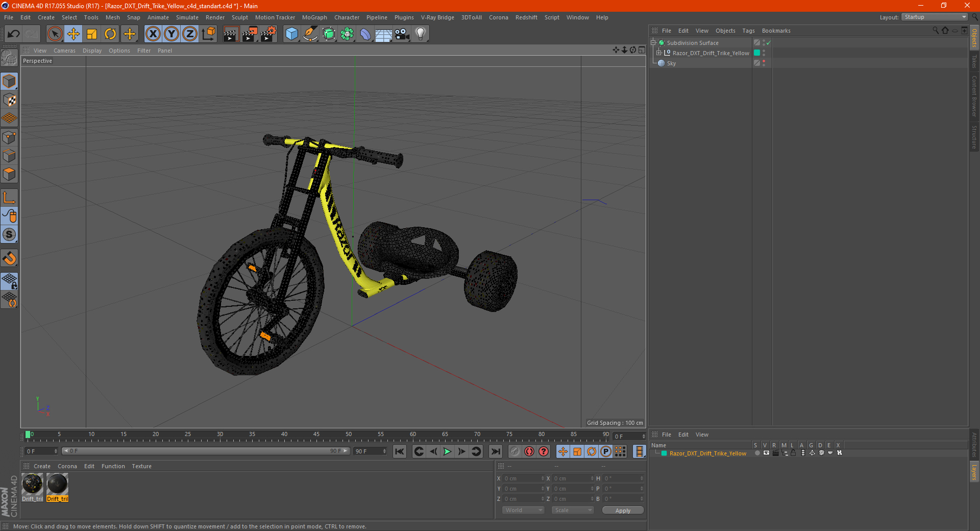Image resolution: width=980 pixels, height=531 pixels.
Task: Switch to Polygons mode
Action: (9, 174)
